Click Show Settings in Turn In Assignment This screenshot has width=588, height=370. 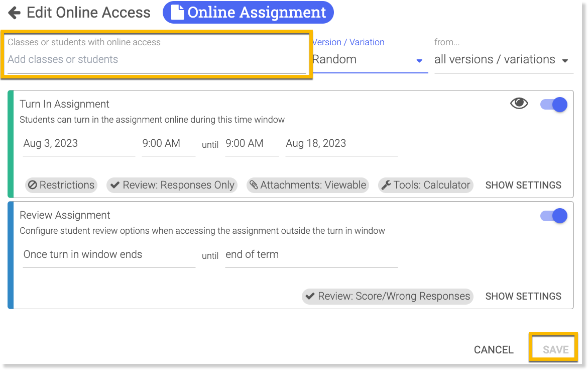click(x=523, y=185)
